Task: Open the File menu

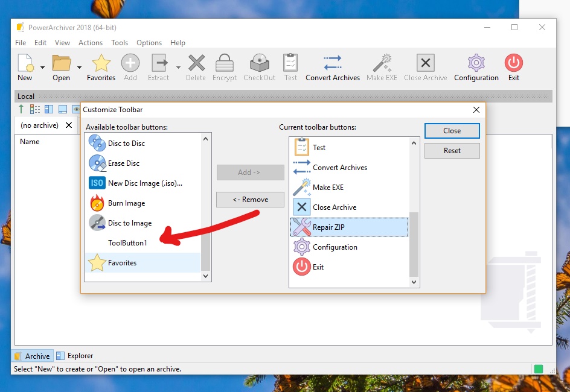Action: click(21, 42)
